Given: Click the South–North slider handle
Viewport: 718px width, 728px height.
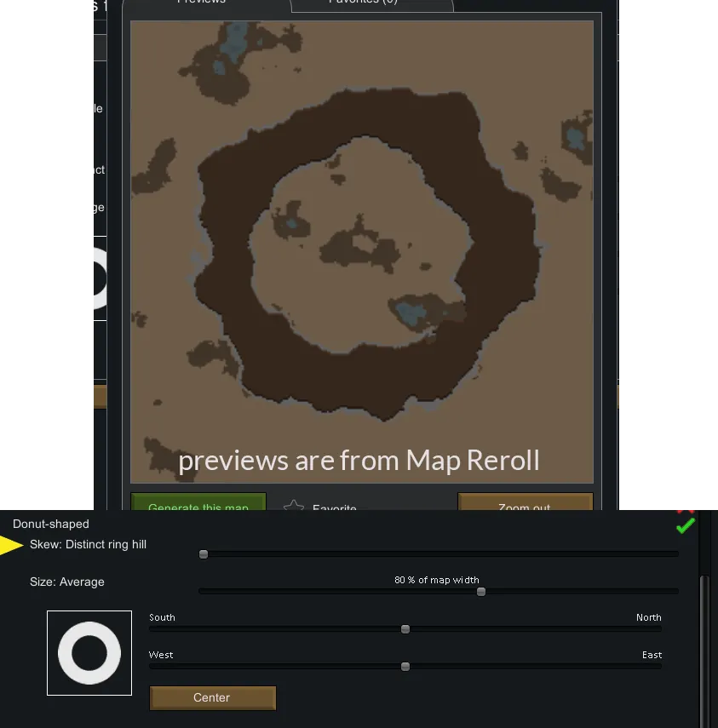Looking at the screenshot, I should point(405,629).
